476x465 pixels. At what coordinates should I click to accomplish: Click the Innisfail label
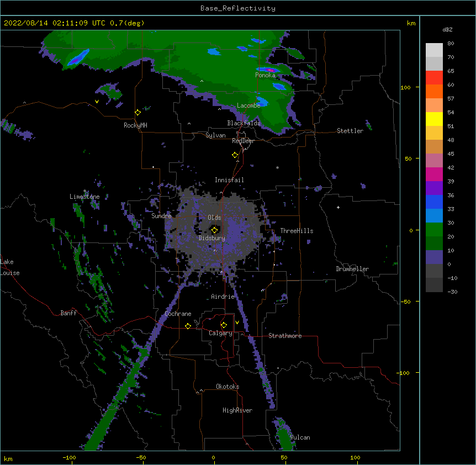229,180
